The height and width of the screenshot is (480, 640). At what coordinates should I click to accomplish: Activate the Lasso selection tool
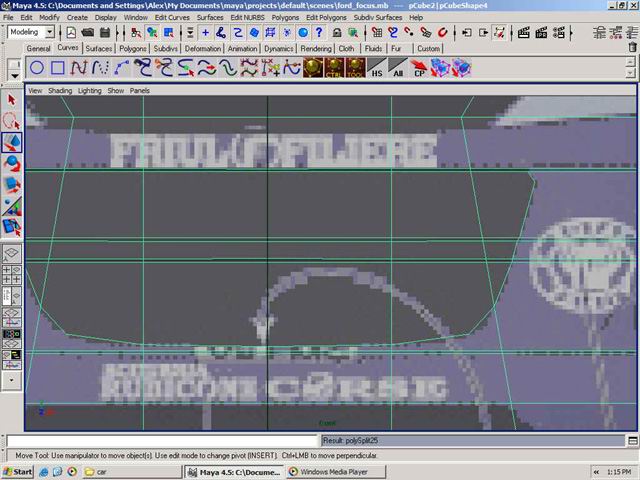[12, 121]
